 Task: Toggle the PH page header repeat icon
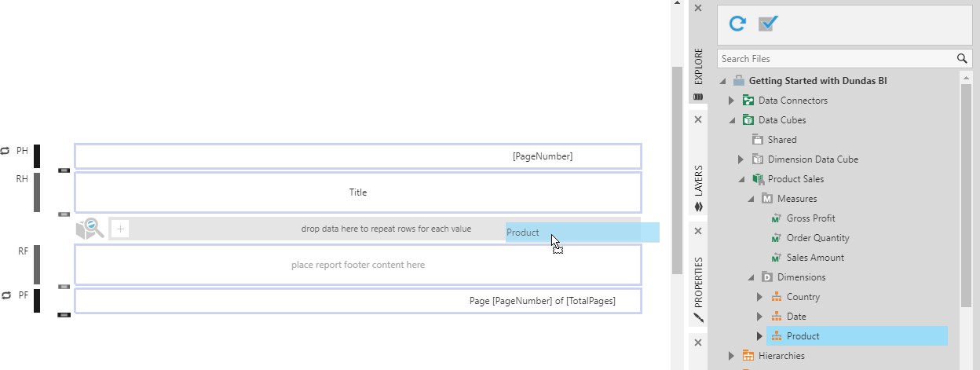click(x=5, y=150)
